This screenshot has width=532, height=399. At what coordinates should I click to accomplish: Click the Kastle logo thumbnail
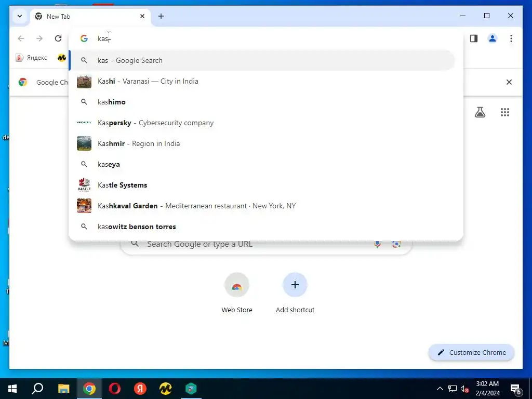84,185
